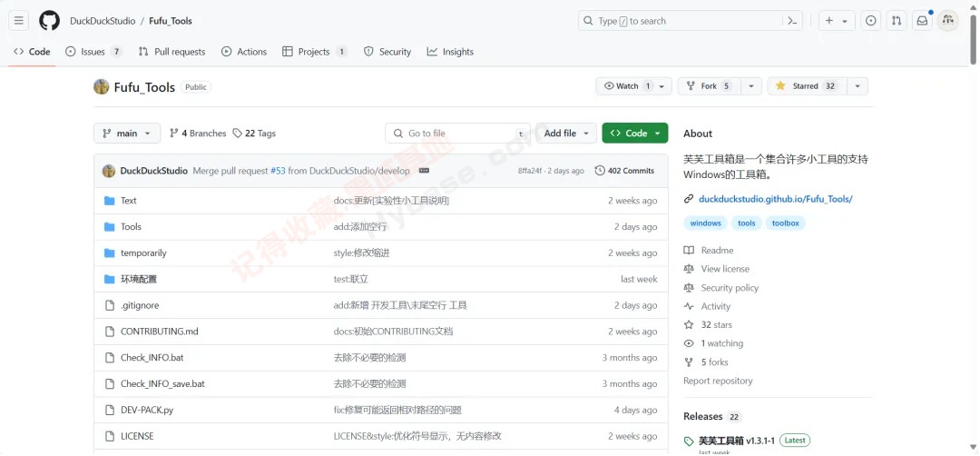980x456 pixels.
Task: Open the user avatar menu
Action: coord(948,21)
